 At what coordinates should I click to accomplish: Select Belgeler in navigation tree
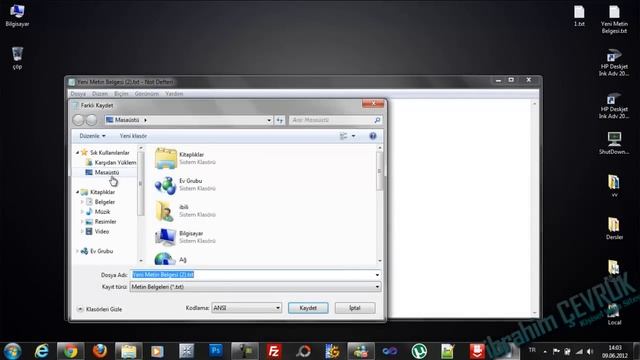pyautogui.click(x=100, y=202)
